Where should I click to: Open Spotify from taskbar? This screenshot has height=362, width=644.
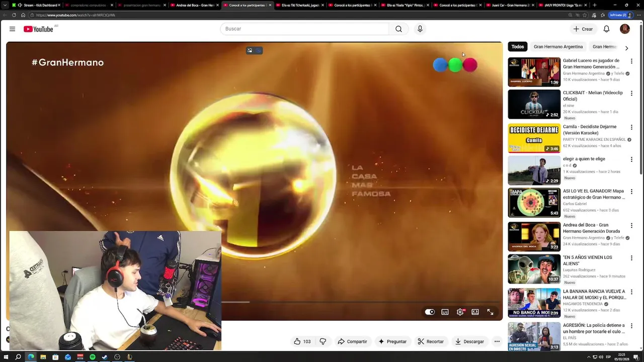[93, 357]
